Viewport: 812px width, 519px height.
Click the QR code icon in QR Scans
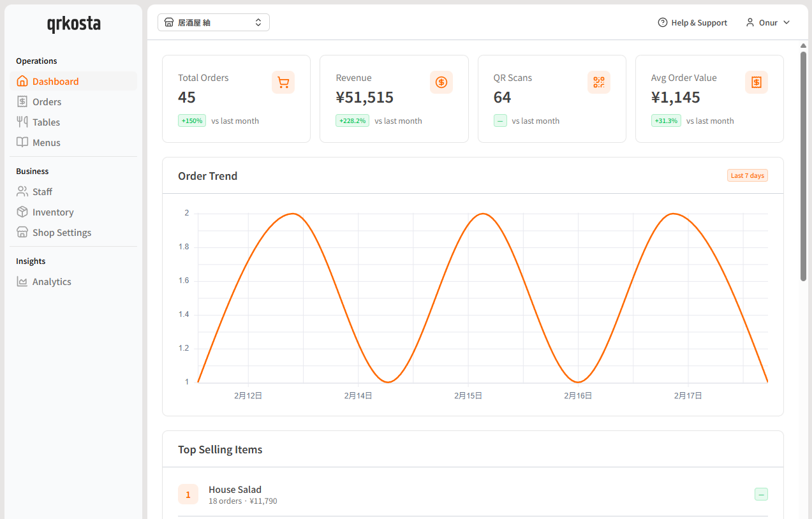(x=598, y=82)
